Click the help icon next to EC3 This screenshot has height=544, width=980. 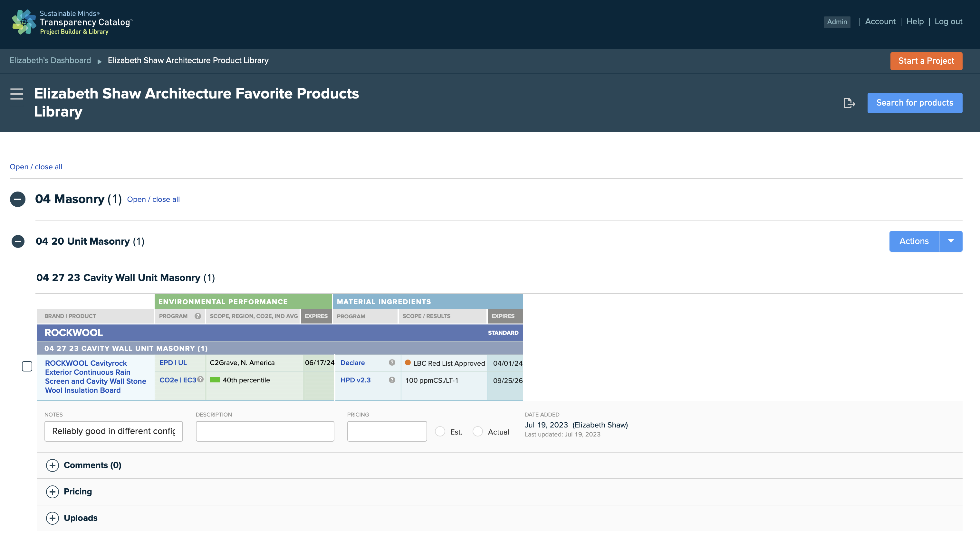[200, 379]
